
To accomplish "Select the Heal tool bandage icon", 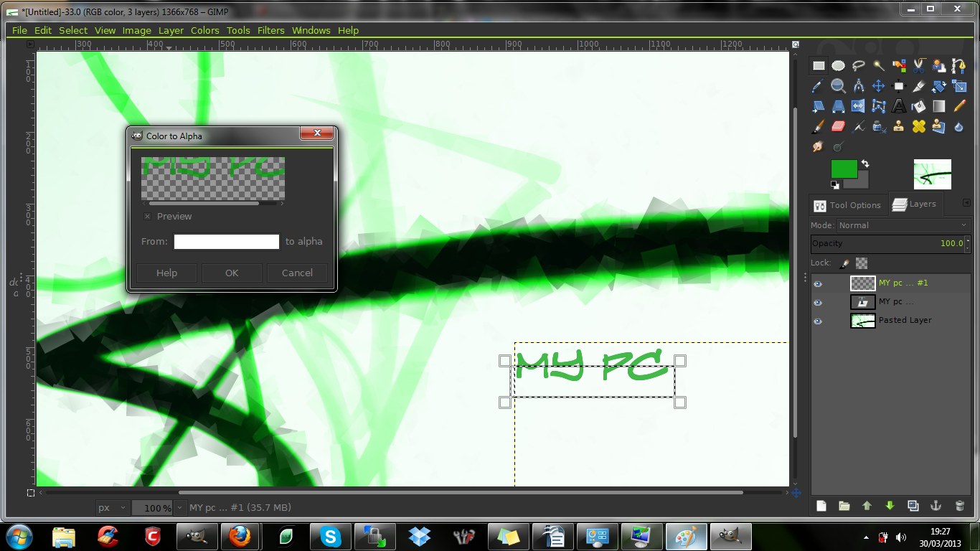I will coord(918,126).
